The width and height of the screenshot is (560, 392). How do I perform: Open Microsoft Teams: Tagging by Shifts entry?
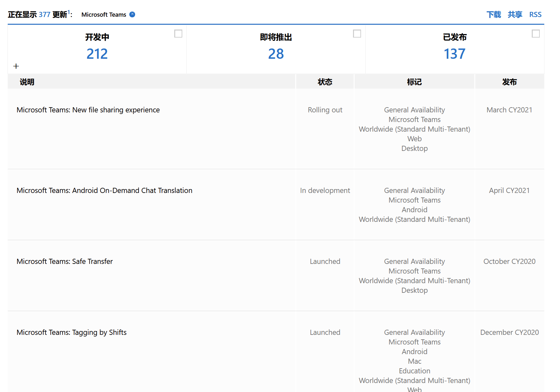[71, 332]
